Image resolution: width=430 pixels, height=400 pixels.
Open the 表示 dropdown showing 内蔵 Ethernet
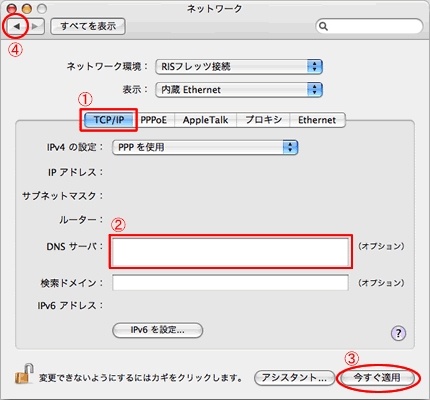[239, 90]
